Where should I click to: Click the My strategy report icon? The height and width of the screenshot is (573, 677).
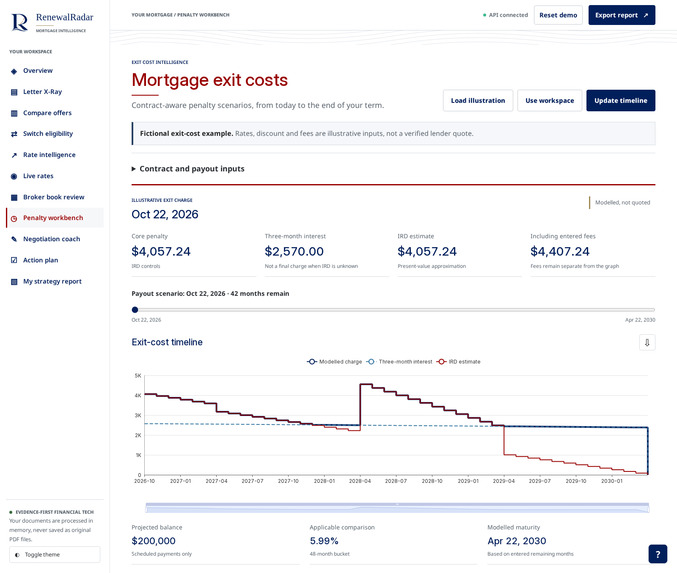14,282
